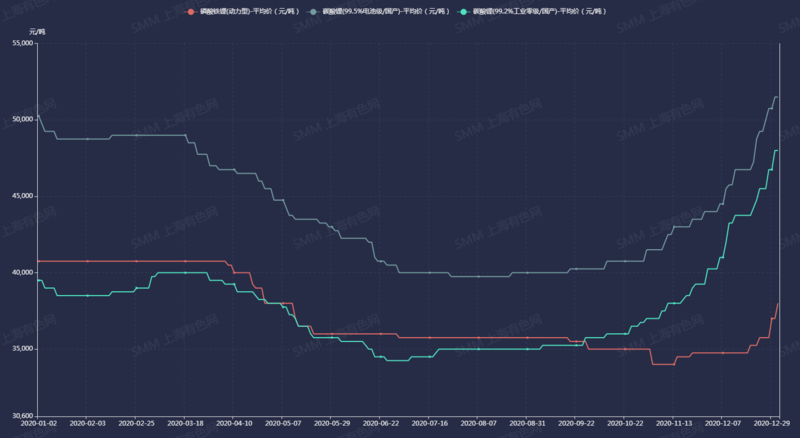Click the gray line's final point at 2020-12-29
This screenshot has height=438, width=800.
point(778,96)
